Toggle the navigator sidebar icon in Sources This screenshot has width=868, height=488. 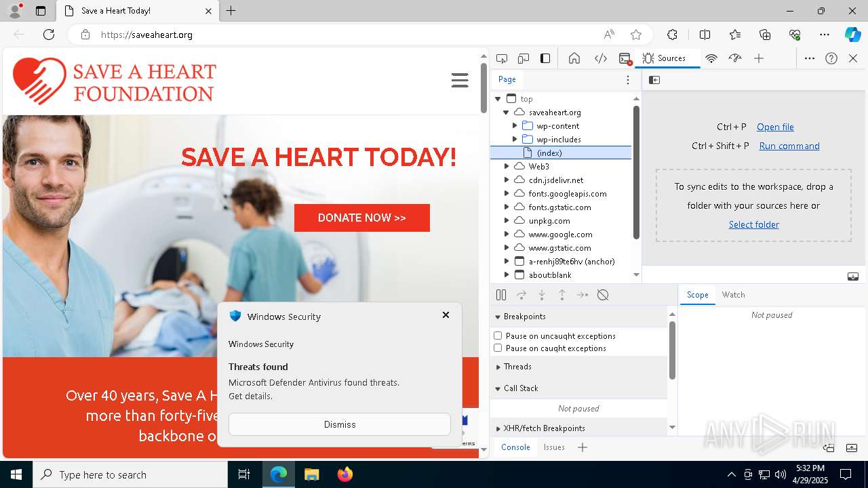point(654,80)
